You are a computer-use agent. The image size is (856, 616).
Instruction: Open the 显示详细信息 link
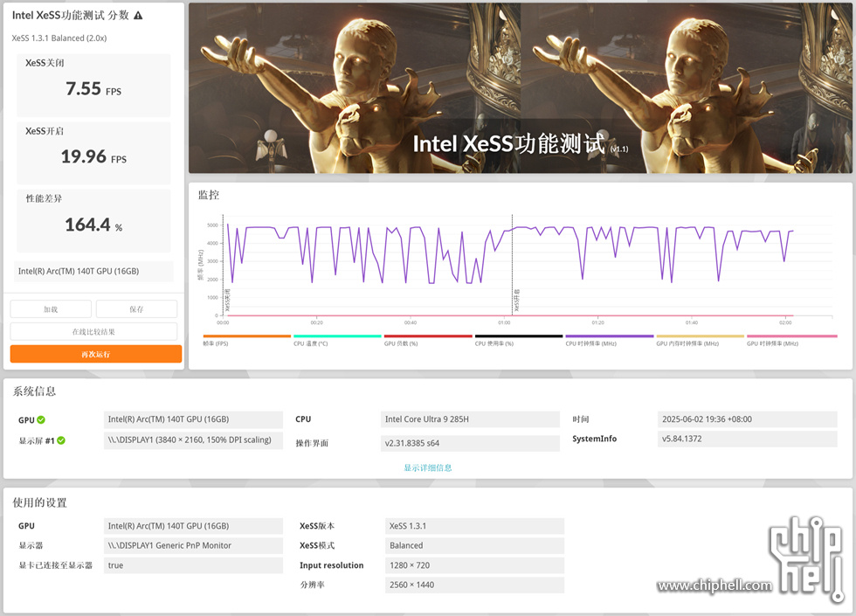(427, 467)
